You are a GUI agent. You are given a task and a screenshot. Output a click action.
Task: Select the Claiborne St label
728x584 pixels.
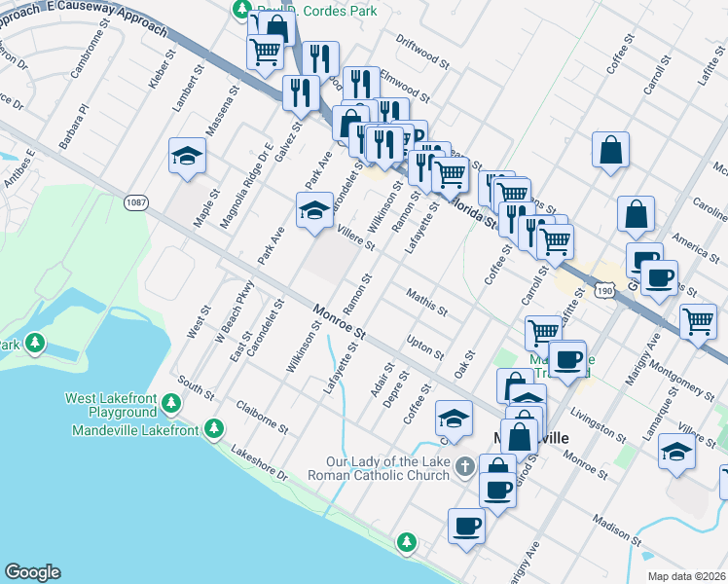click(x=262, y=418)
